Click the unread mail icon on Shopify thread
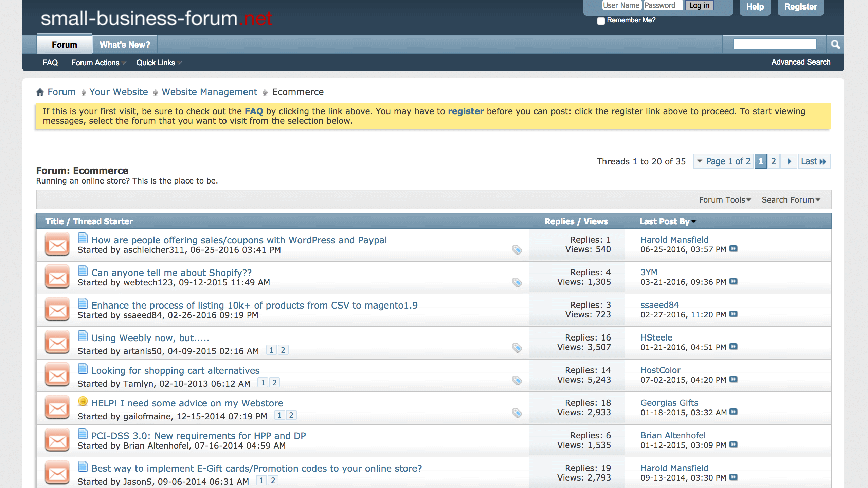 (55, 276)
